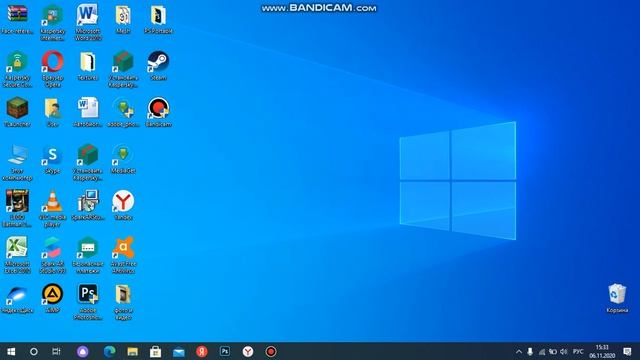
Task: Open the clock showing 06.11.2020
Action: coord(602,351)
